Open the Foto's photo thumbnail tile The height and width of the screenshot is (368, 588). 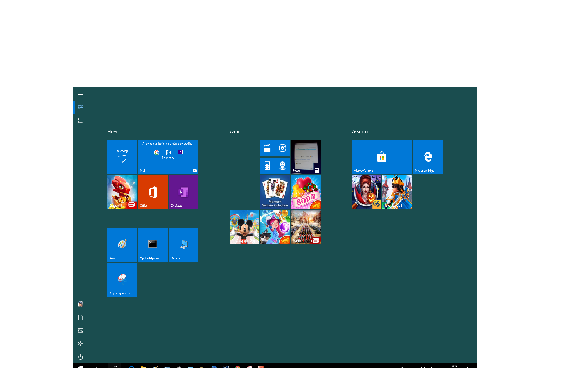pos(306,157)
